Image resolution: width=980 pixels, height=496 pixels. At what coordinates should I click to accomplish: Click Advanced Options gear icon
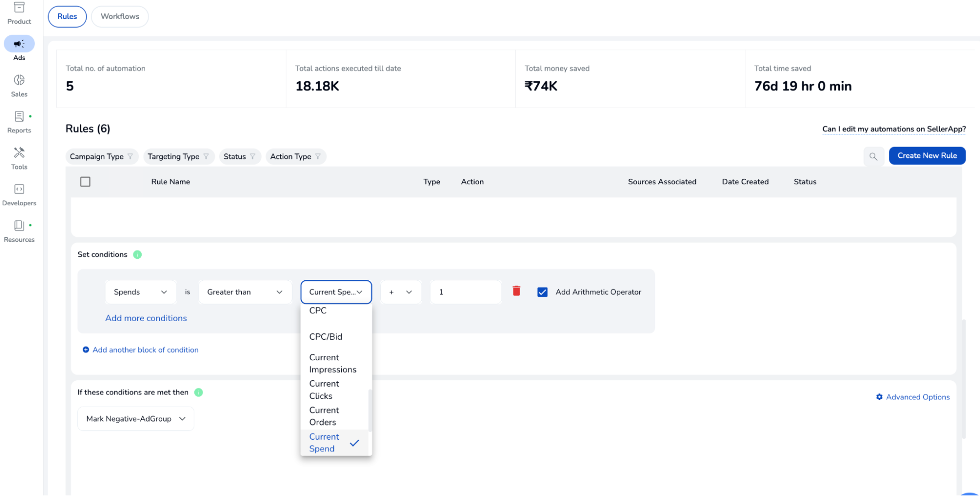879,397
